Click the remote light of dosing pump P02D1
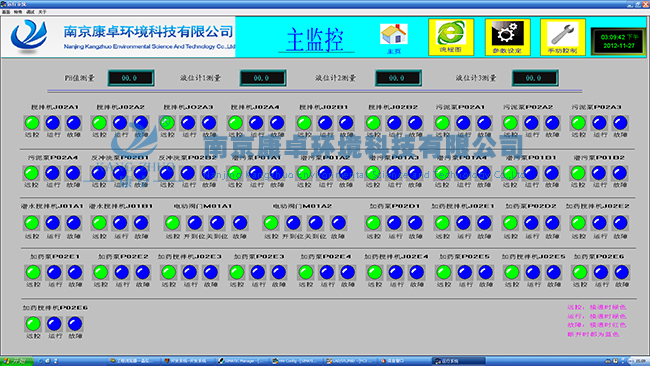650x366 pixels. pos(373,223)
